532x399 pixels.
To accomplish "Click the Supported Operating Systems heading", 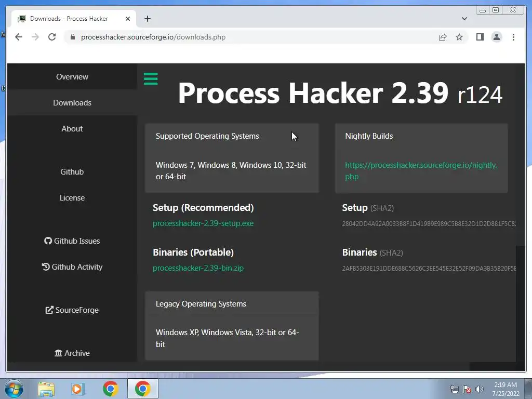I will click(x=207, y=136).
